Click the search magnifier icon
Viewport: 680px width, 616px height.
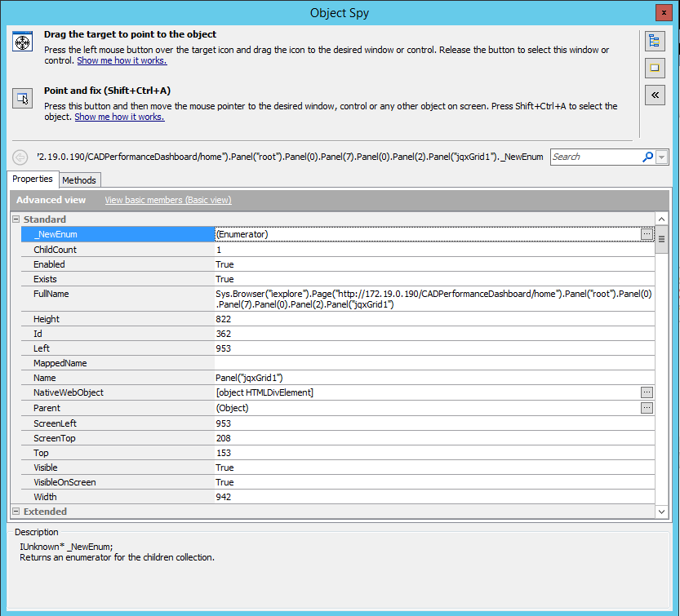pyautogui.click(x=647, y=157)
